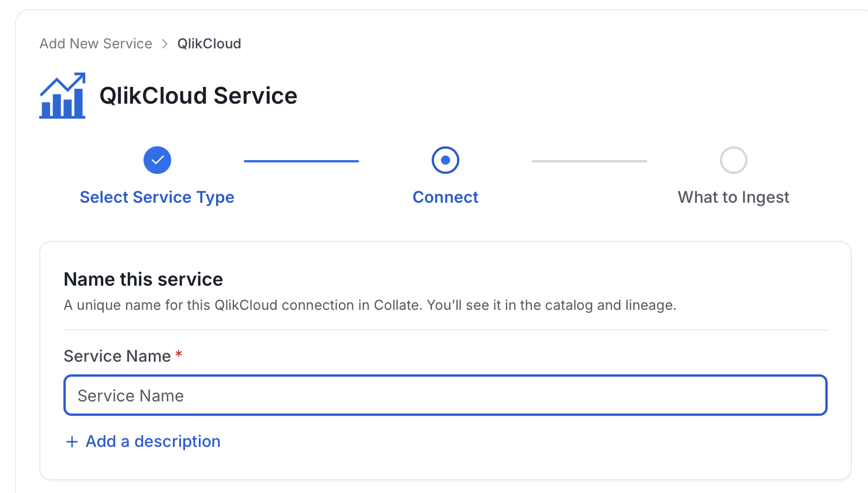This screenshot has width=868, height=493.
Task: Click the breadcrumb chevron separator
Action: pos(165,44)
